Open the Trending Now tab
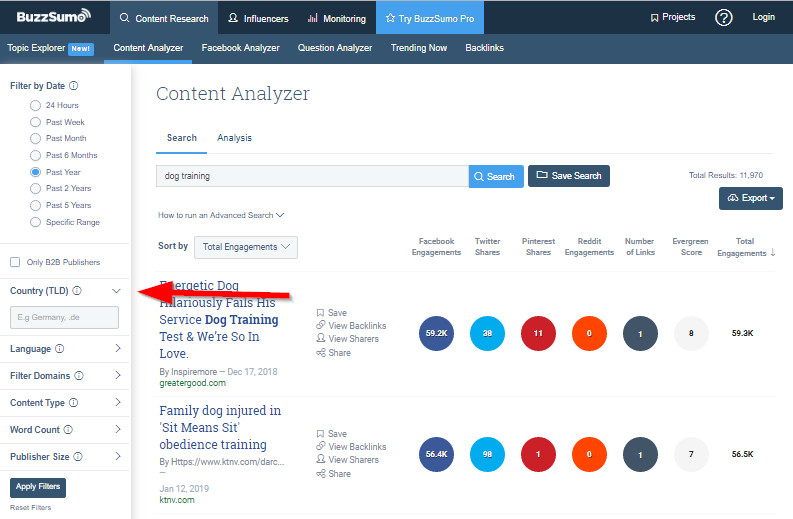 tap(419, 48)
